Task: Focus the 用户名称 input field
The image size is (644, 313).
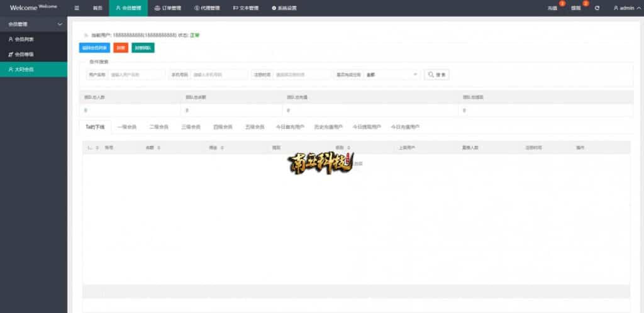Action: (x=136, y=75)
